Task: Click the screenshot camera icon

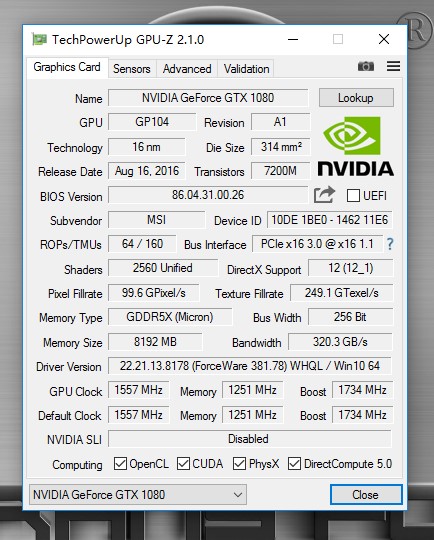Action: tap(365, 66)
